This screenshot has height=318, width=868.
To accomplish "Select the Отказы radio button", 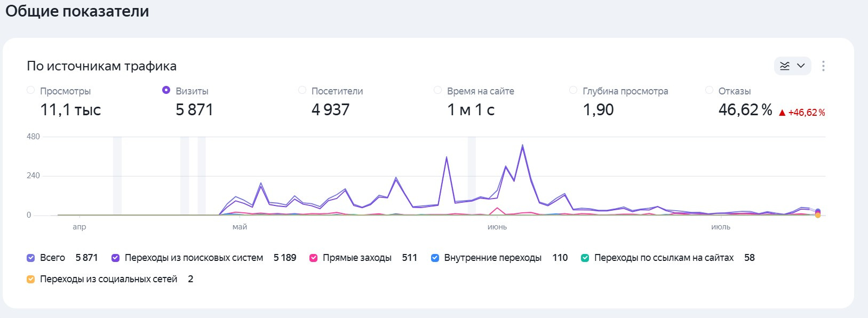I will pos(710,90).
